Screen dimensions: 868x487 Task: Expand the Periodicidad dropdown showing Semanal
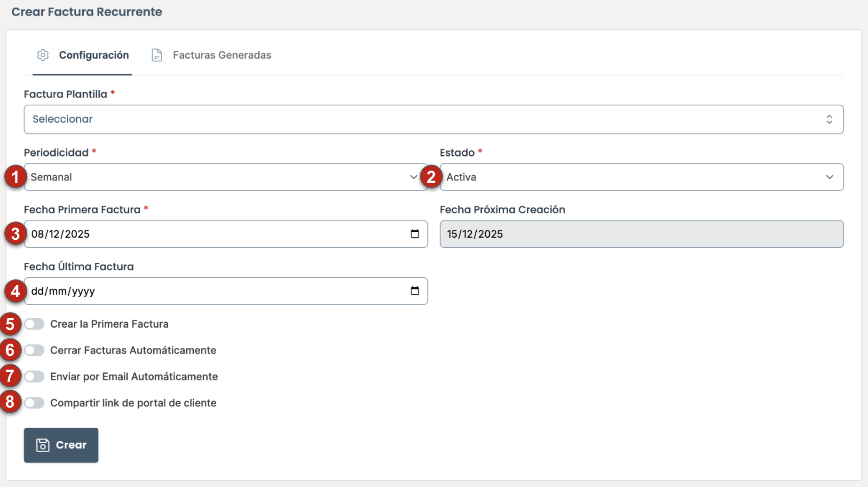tap(226, 177)
